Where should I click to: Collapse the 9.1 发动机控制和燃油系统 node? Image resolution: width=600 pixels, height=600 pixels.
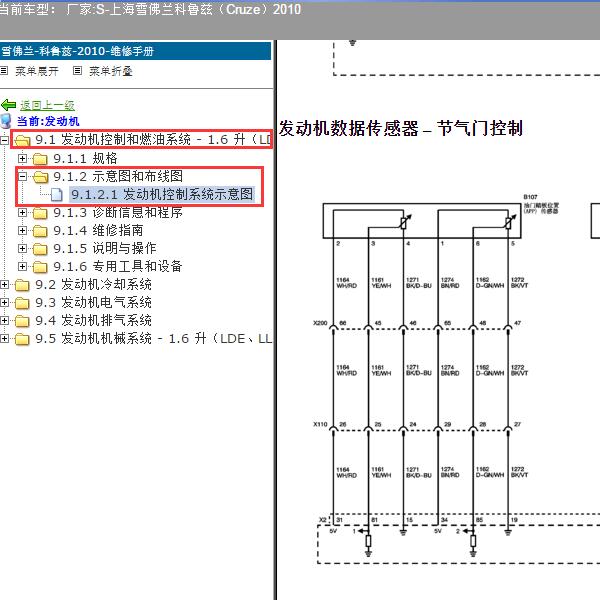pos(5,141)
